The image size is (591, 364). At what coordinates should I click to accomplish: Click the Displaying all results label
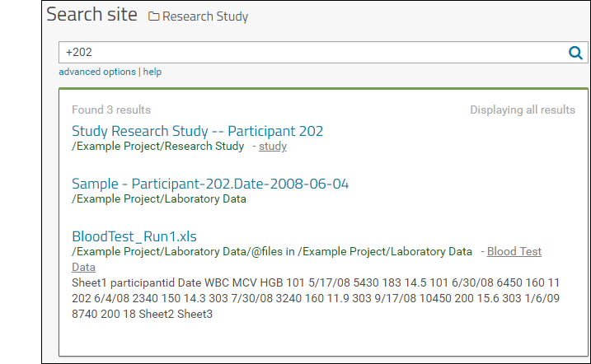[x=523, y=110]
